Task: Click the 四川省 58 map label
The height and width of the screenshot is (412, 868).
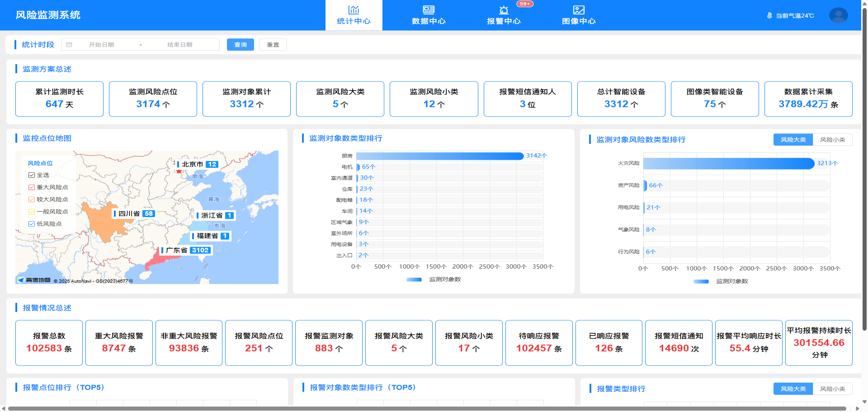Action: (134, 213)
